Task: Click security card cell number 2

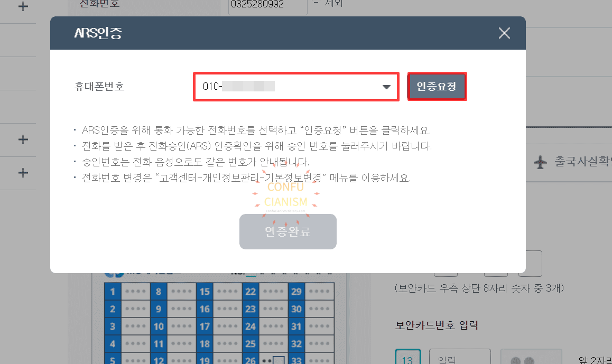Action: pyautogui.click(x=113, y=309)
